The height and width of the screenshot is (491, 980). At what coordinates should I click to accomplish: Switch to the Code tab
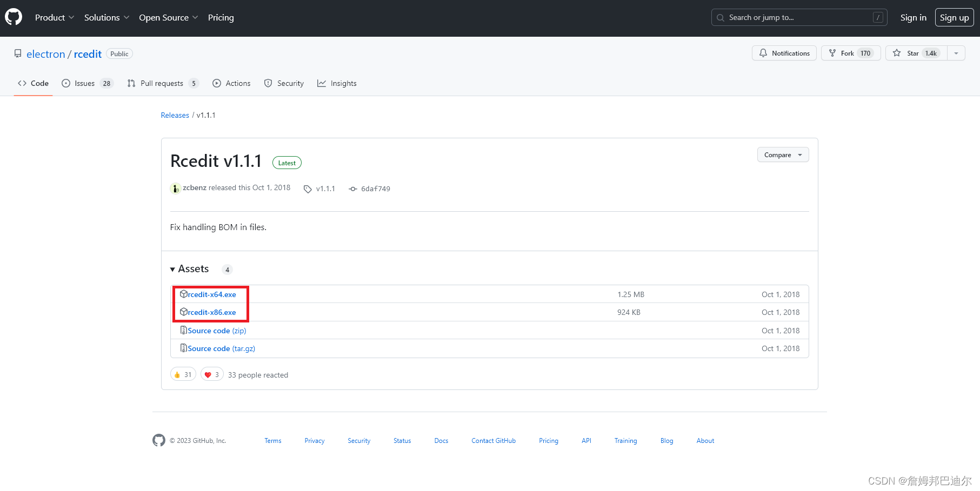coord(33,83)
